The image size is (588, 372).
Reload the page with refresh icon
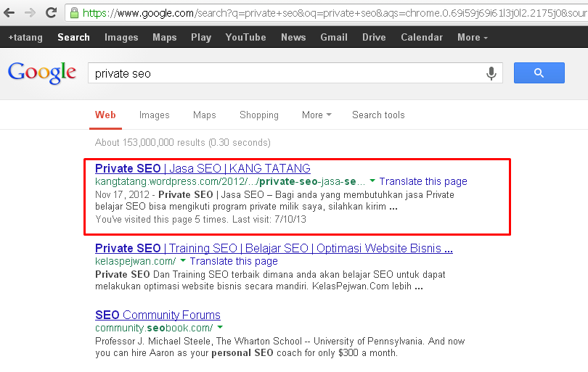pos(51,13)
